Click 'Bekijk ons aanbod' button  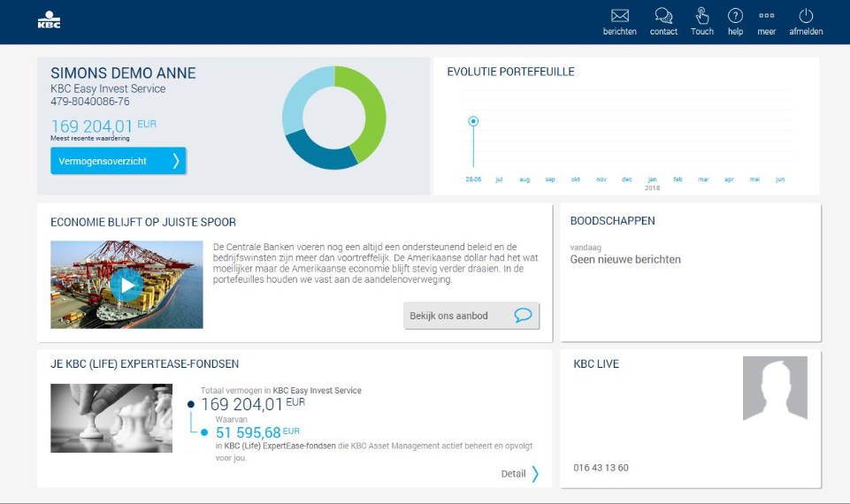pyautogui.click(x=471, y=316)
